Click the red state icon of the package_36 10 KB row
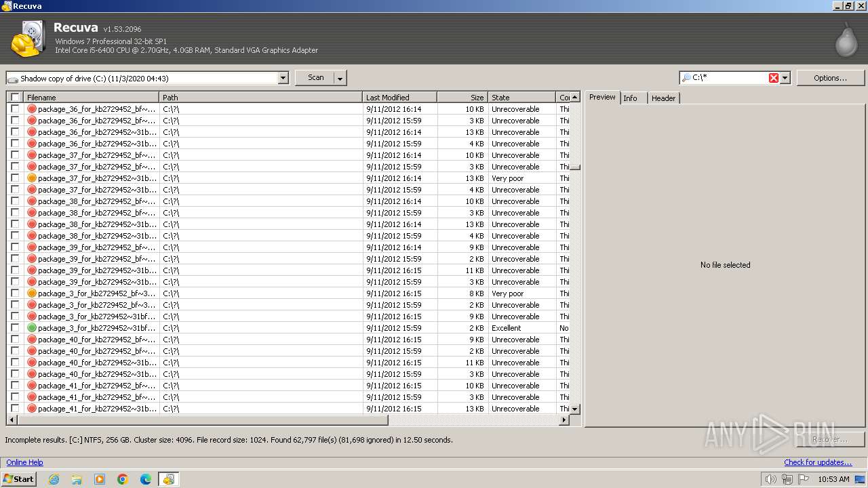This screenshot has width=868, height=488. [31, 109]
